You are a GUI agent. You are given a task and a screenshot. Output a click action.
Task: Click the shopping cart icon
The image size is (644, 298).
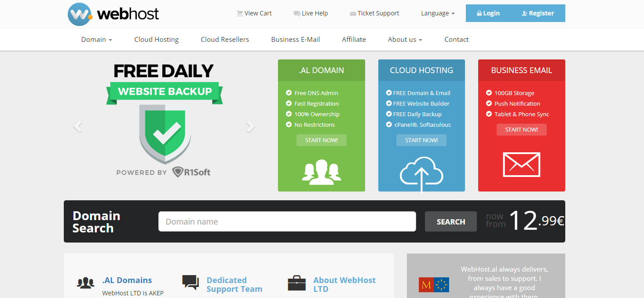tap(240, 13)
